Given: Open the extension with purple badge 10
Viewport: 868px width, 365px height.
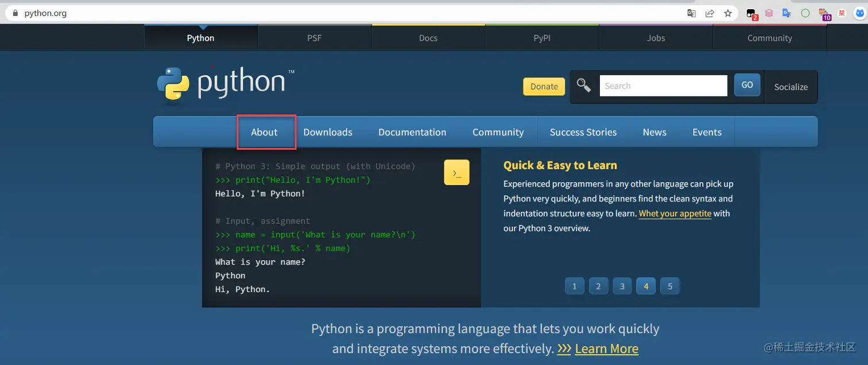Looking at the screenshot, I should point(824,14).
